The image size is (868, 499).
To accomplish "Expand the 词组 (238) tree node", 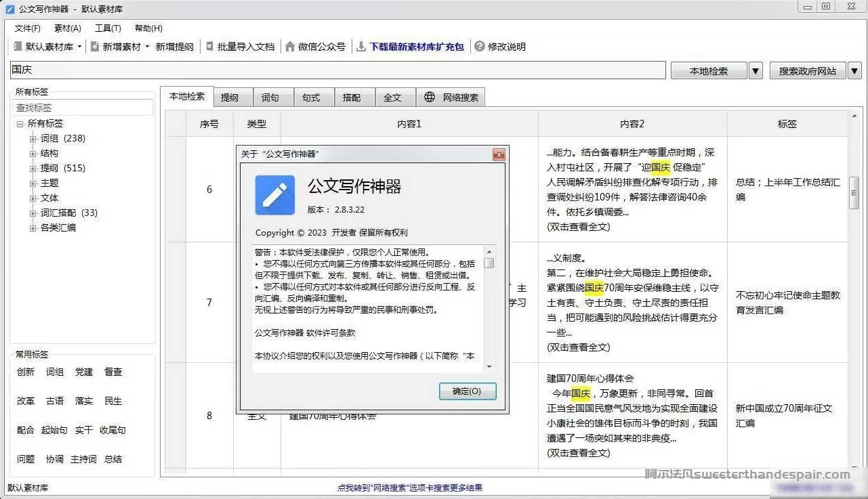I will (x=33, y=139).
